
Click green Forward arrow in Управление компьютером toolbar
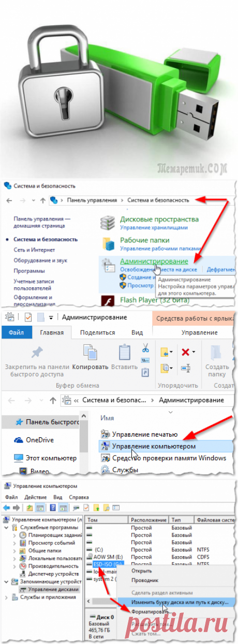17,507
